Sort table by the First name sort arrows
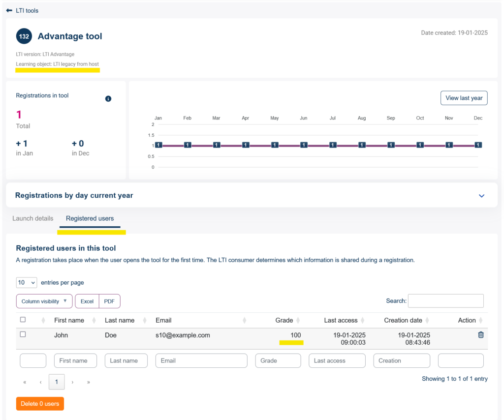This screenshot has width=504, height=420. [x=94, y=320]
